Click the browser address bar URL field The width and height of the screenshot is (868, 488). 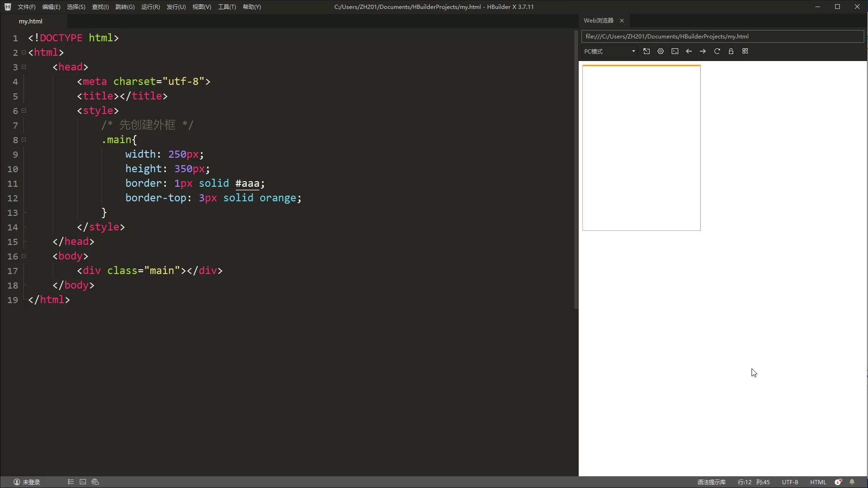(722, 36)
